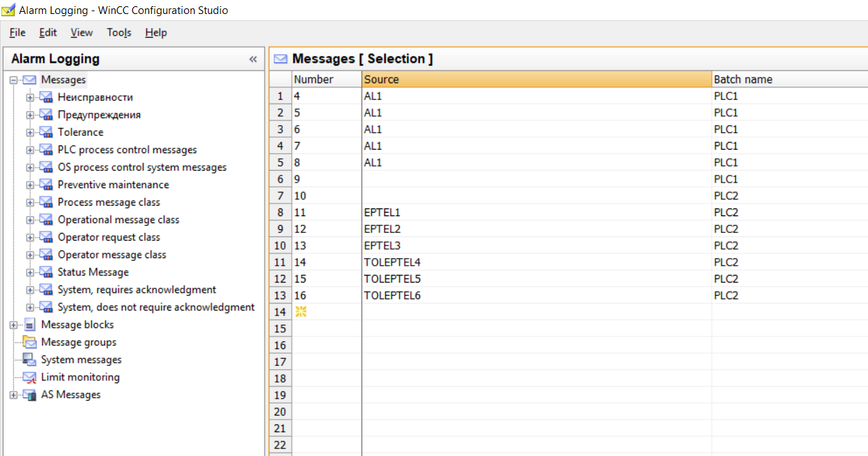The width and height of the screenshot is (868, 456).
Task: Click the Tolerance message class icon
Action: click(x=46, y=132)
